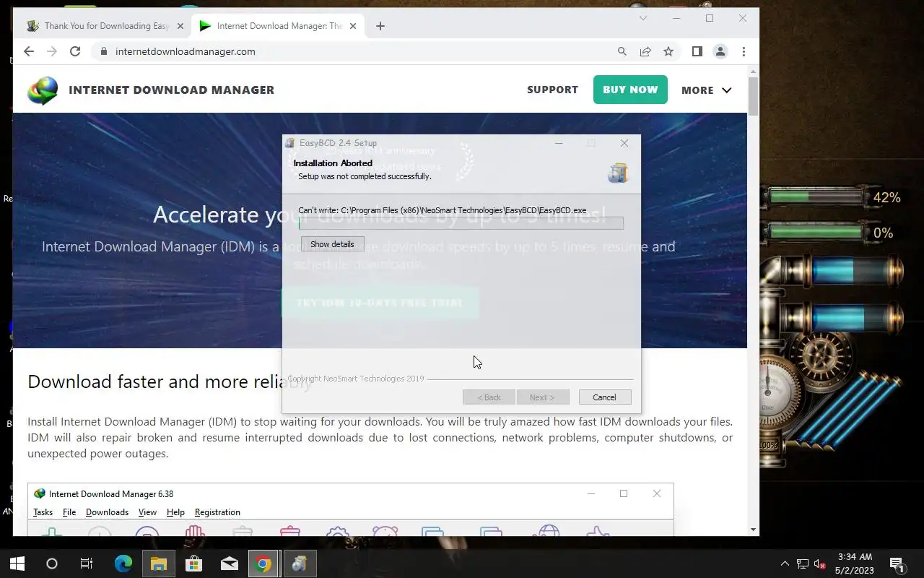Toggle Chrome side panel icon
The image size is (924, 578).
(x=697, y=51)
